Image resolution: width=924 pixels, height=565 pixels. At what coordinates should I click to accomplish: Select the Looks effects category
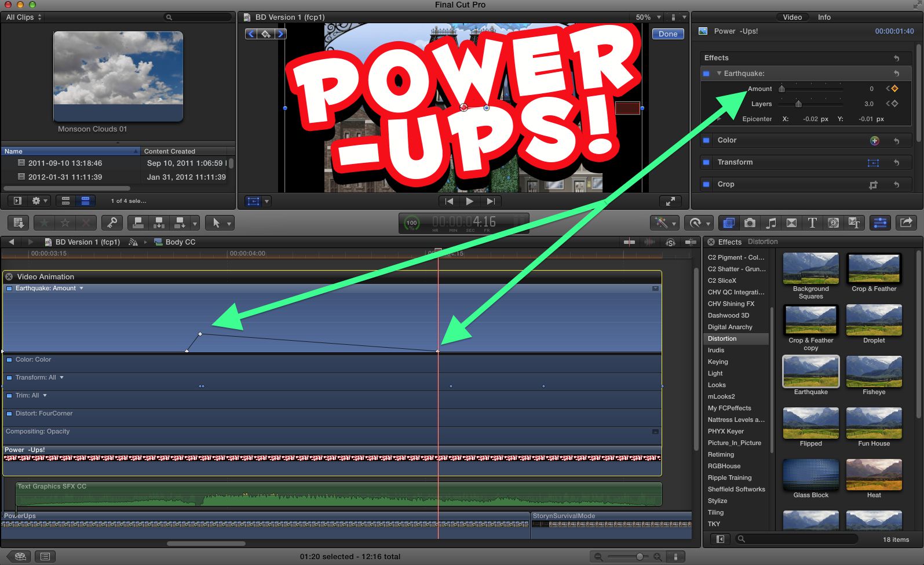click(x=717, y=385)
